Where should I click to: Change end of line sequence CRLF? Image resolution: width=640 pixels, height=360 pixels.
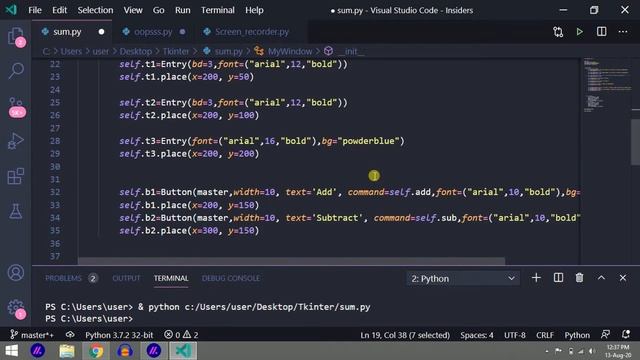[545, 335]
